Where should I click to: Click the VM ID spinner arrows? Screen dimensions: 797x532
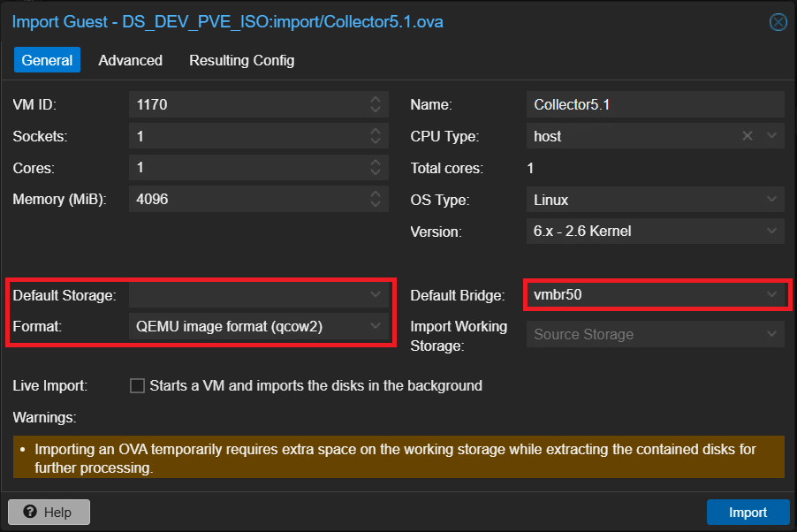[376, 104]
